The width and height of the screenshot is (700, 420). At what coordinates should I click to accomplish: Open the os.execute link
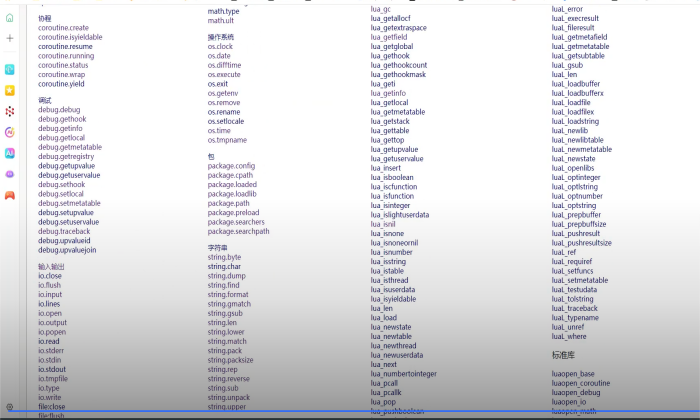(x=224, y=75)
